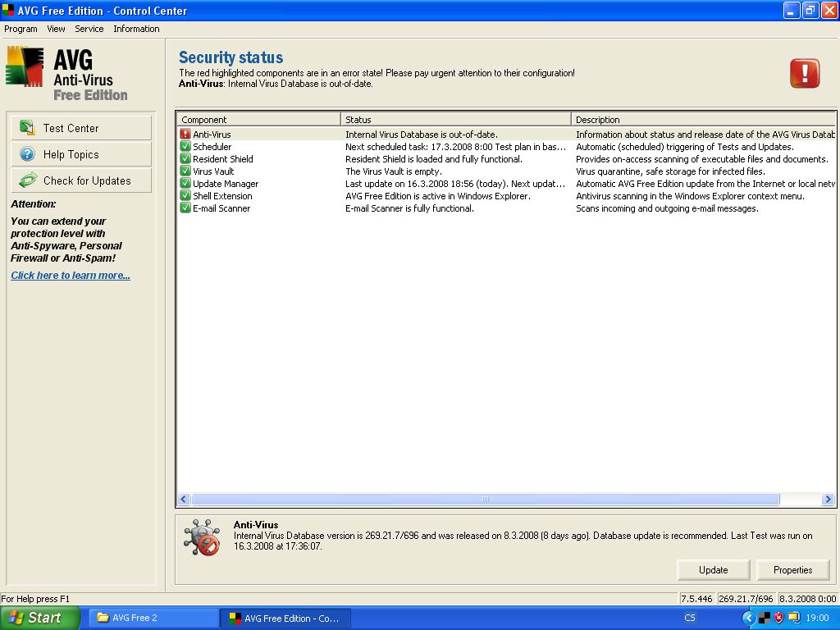Image resolution: width=840 pixels, height=630 pixels.
Task: Select the 'Next scheduled task: 17.3.2008' status cell
Action: click(x=456, y=147)
